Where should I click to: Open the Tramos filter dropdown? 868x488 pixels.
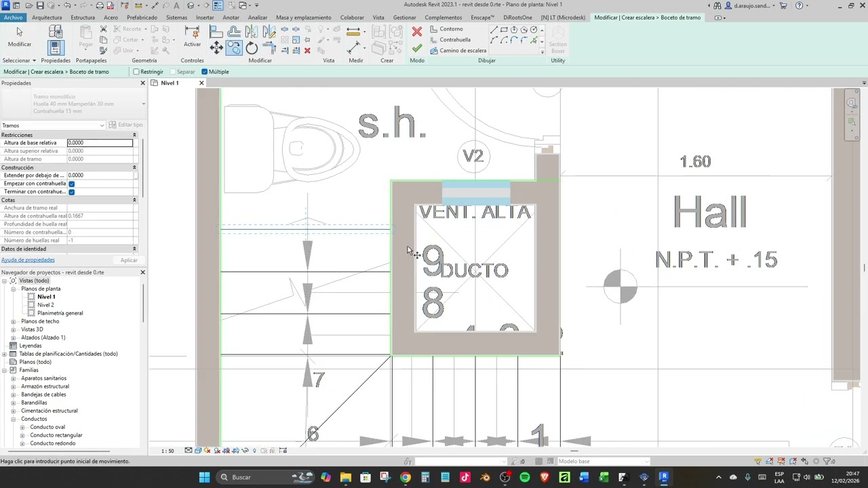[x=53, y=125]
